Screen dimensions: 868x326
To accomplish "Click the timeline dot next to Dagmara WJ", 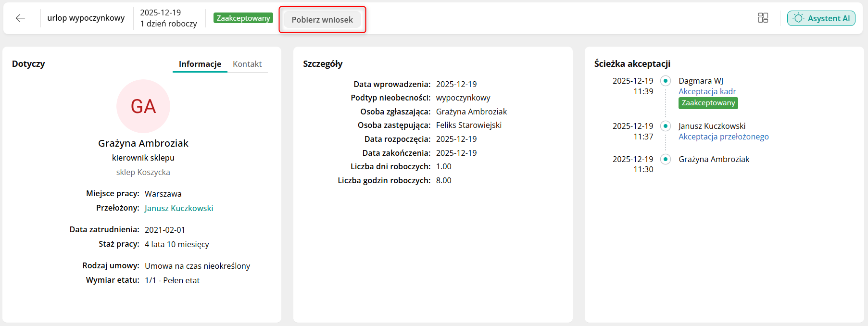I will click(x=666, y=81).
